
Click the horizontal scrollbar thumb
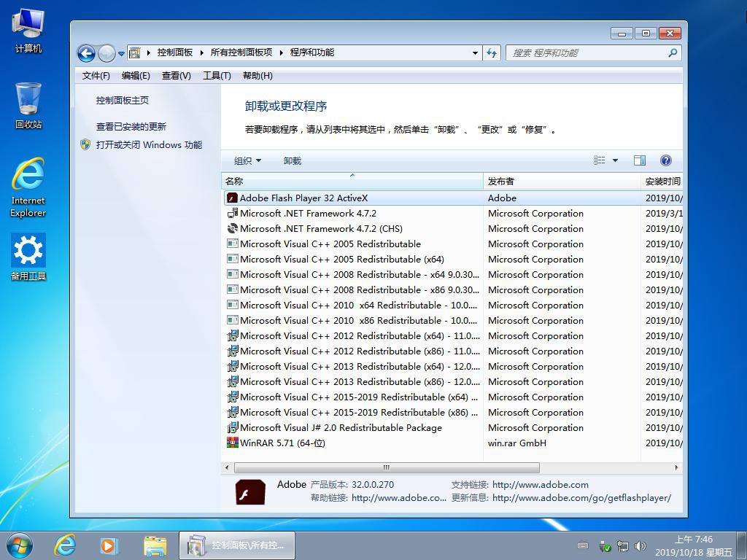387,467
